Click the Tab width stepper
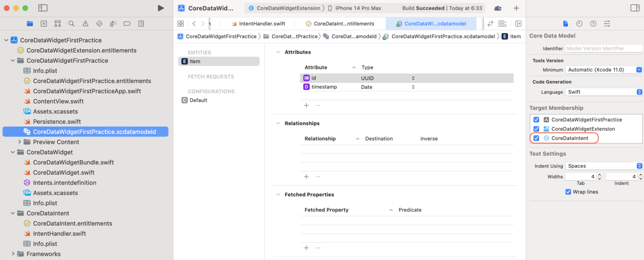Viewport: 644px width, 260px height. (x=600, y=177)
